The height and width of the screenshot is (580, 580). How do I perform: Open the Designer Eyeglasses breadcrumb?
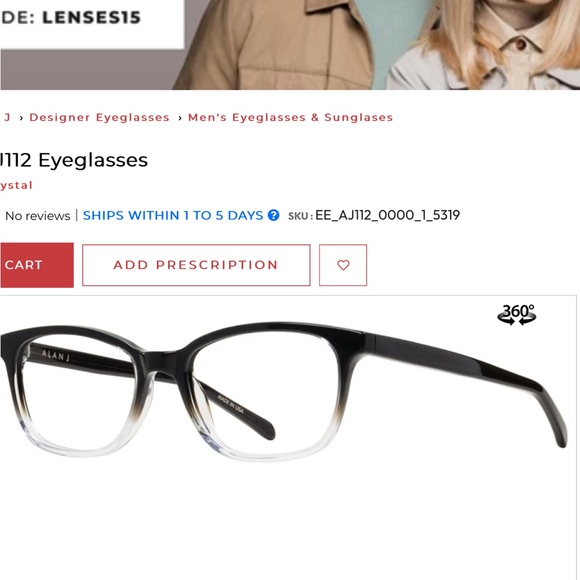click(99, 117)
